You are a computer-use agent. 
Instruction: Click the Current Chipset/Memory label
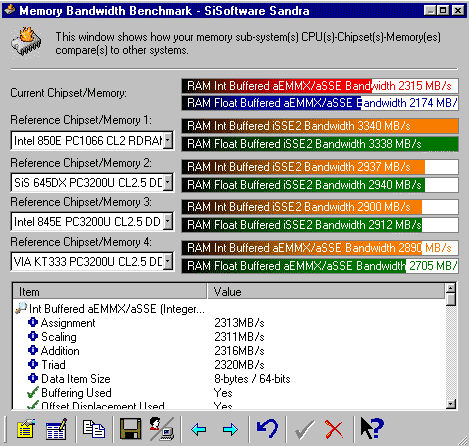[69, 93]
